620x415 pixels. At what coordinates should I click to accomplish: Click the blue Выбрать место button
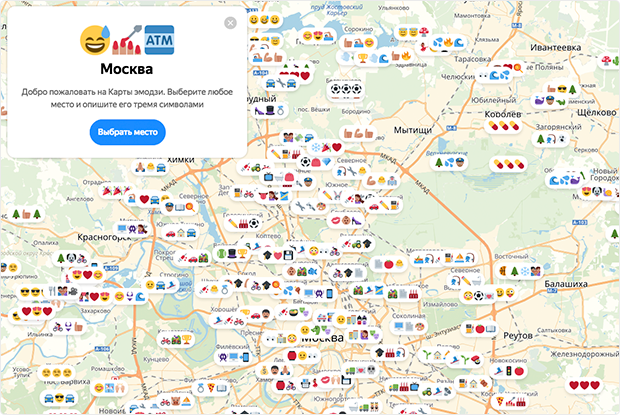coord(127,132)
